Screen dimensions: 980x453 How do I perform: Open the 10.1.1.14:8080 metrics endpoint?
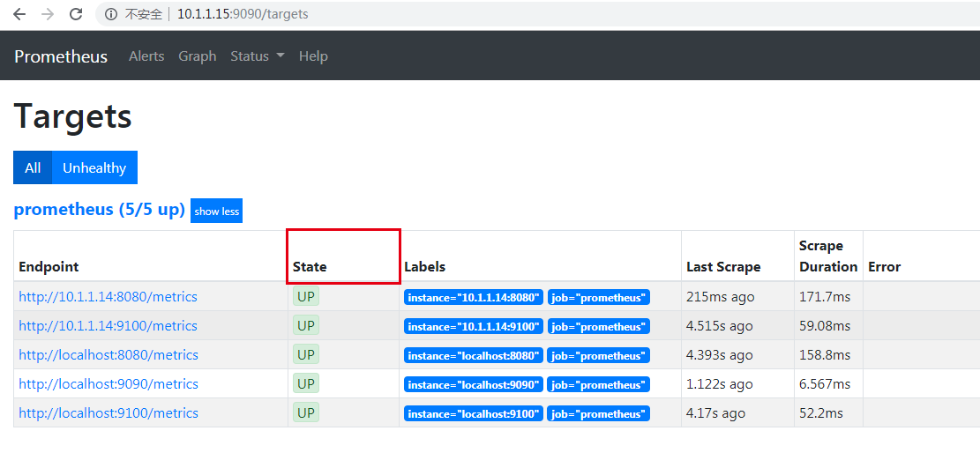point(108,297)
